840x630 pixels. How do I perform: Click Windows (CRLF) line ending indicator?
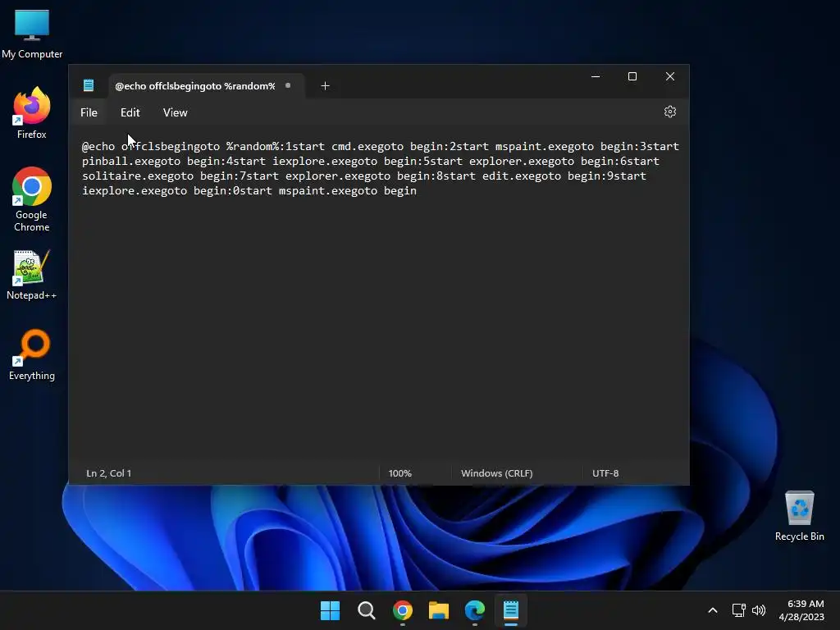pyautogui.click(x=496, y=473)
